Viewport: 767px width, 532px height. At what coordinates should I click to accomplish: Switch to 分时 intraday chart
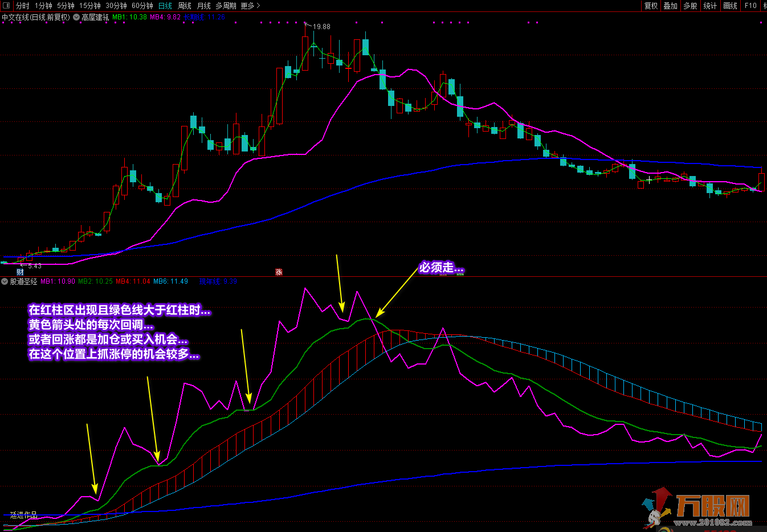pos(23,6)
